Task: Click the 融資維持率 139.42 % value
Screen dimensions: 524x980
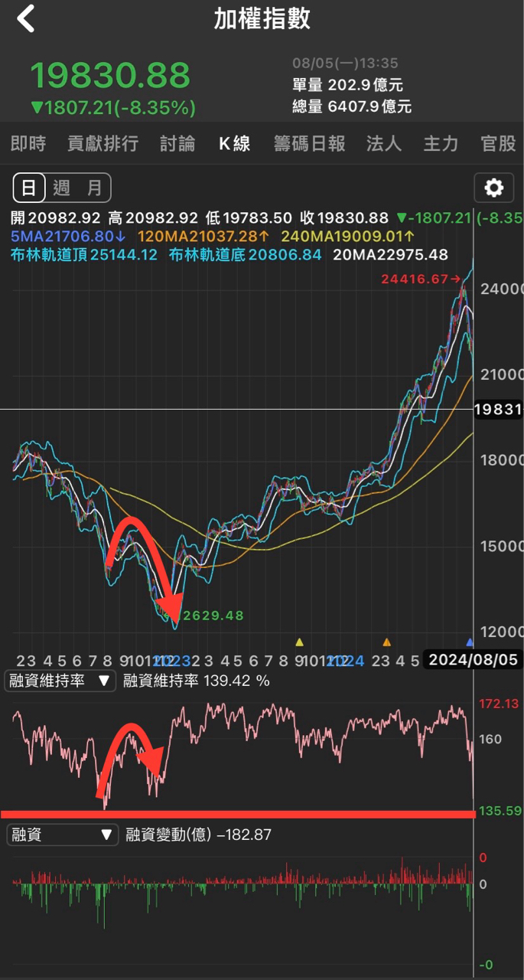Action: (197, 681)
